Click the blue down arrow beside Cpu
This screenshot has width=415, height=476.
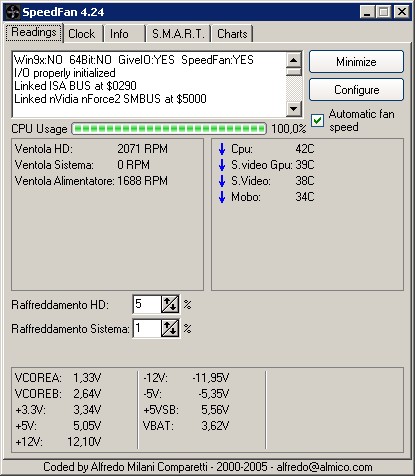(x=222, y=149)
